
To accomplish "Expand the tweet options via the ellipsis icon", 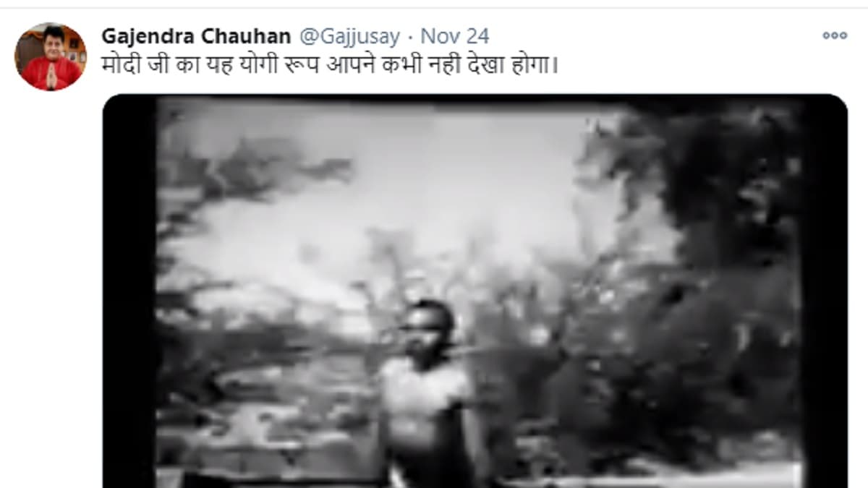I will point(834,35).
